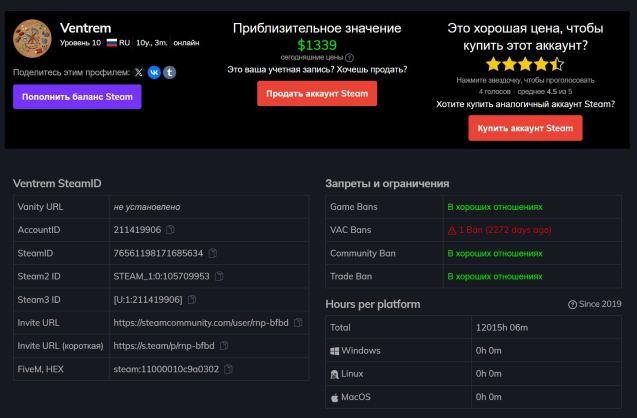
Task: Click the Game Bans row label
Action: [x=353, y=207]
